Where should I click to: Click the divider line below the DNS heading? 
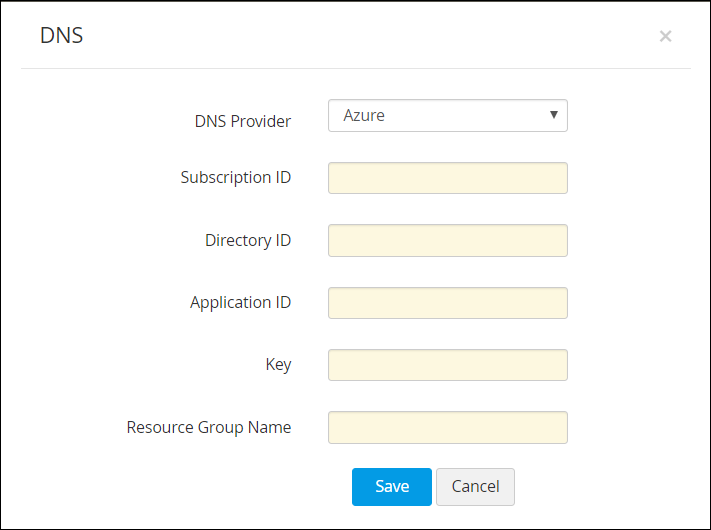click(x=355, y=68)
